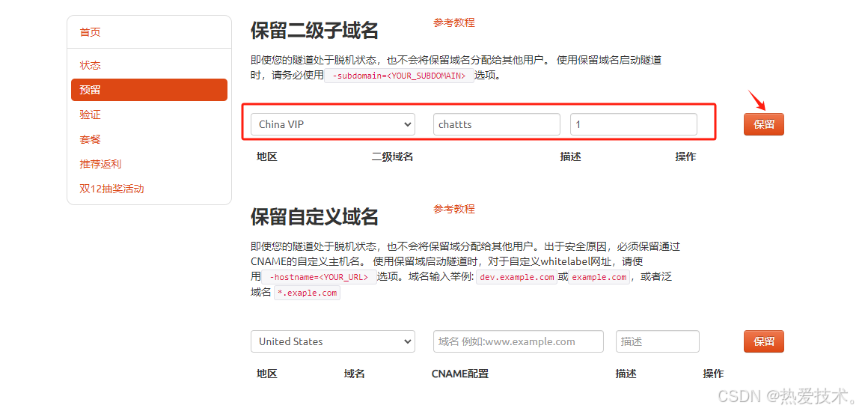The width and height of the screenshot is (868, 411).
Task: Click the 描述 header in subdomain table
Action: tap(571, 156)
